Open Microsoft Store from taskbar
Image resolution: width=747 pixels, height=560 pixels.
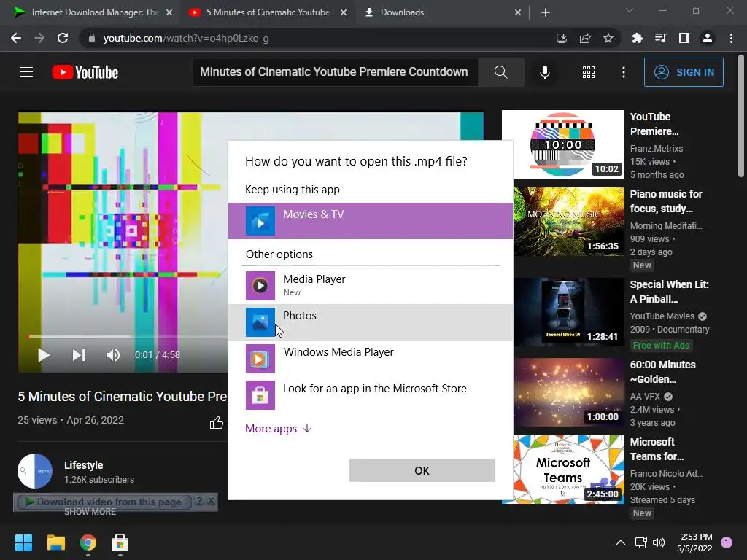coord(120,542)
